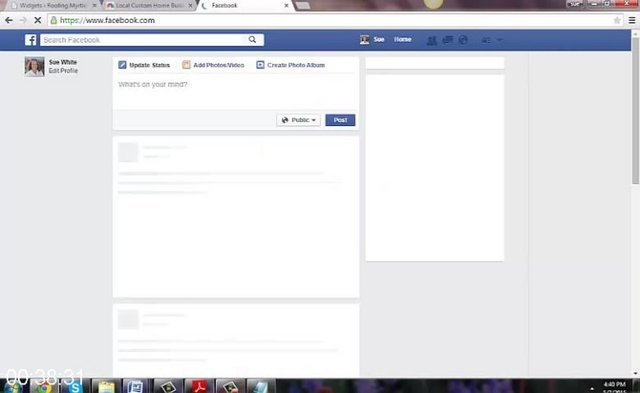Click the page vertical scrollbar thumb
Viewport: 640px width, 393px height.
click(636, 110)
